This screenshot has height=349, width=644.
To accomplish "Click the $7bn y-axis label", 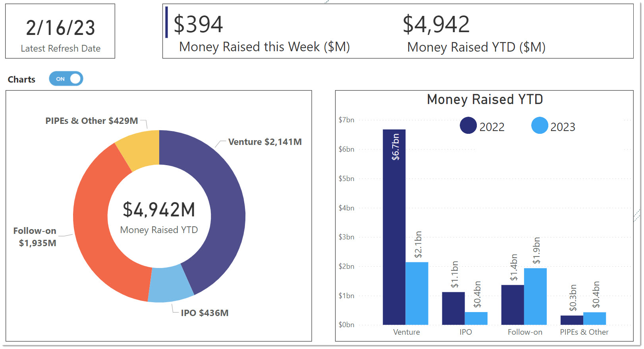I will click(346, 120).
